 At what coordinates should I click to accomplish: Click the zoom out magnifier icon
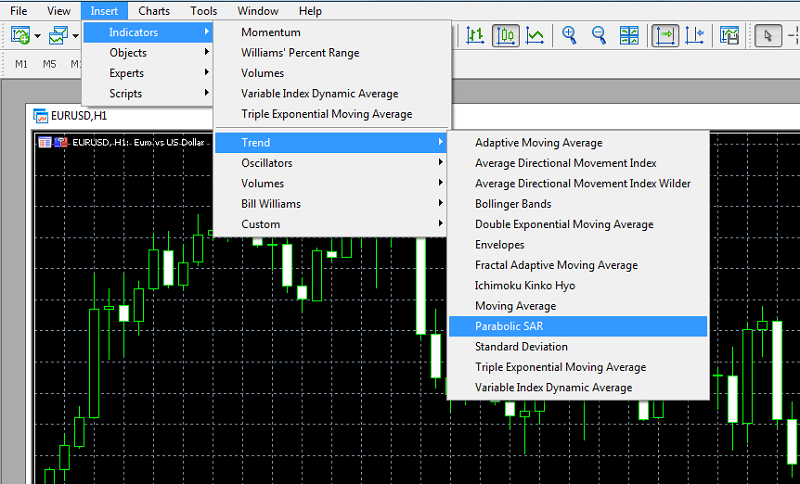pos(599,36)
